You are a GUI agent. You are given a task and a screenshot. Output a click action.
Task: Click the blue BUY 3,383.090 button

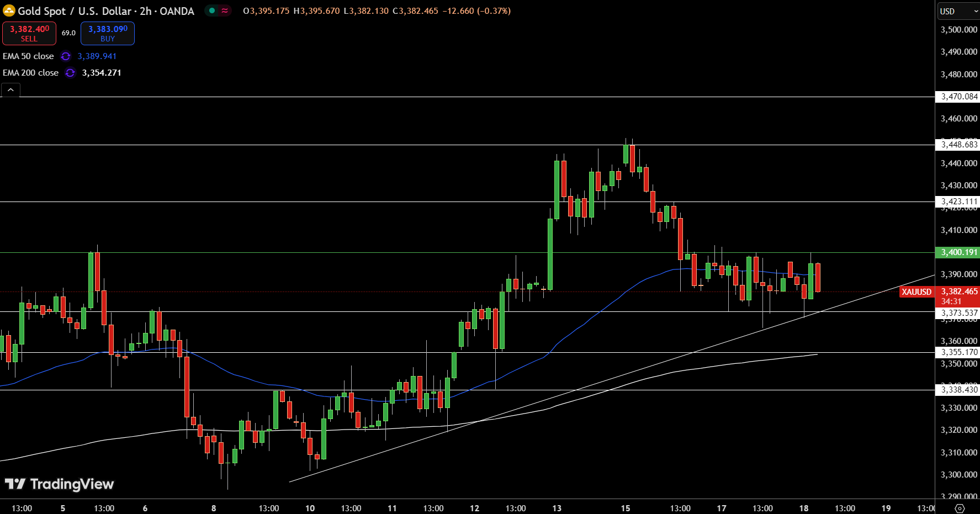(x=108, y=33)
